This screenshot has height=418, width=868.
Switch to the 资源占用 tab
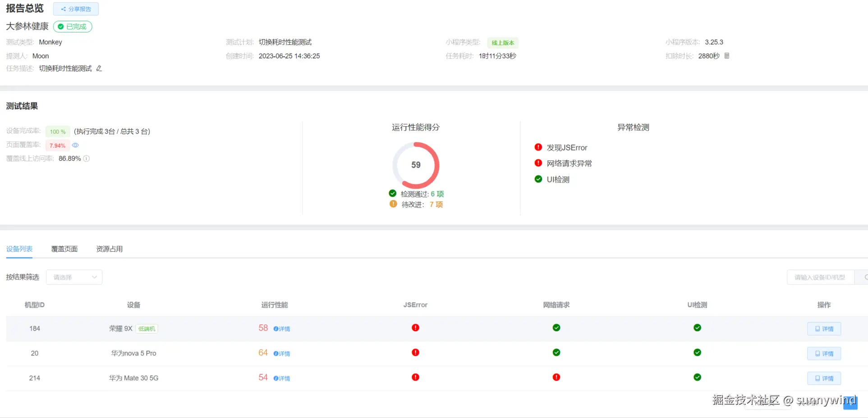pyautogui.click(x=110, y=249)
